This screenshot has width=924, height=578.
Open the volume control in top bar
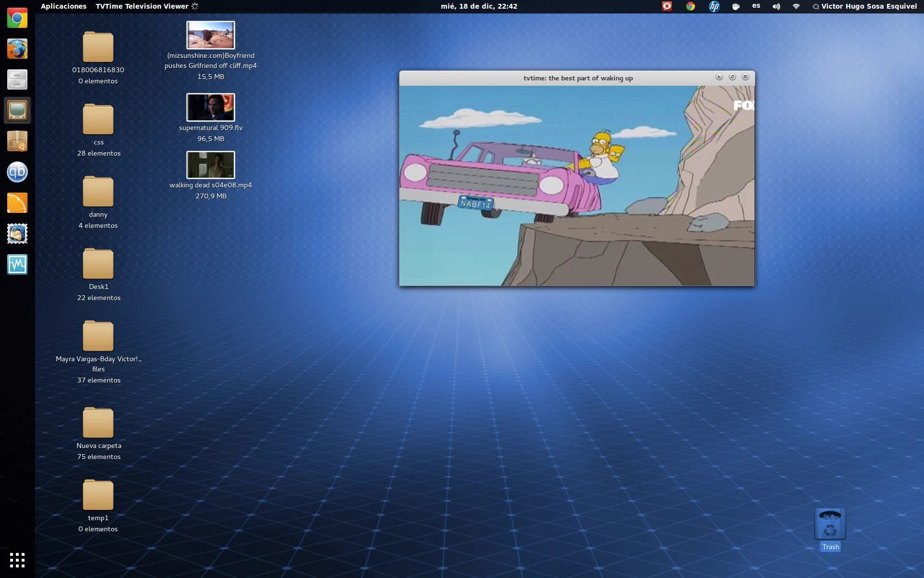click(776, 7)
